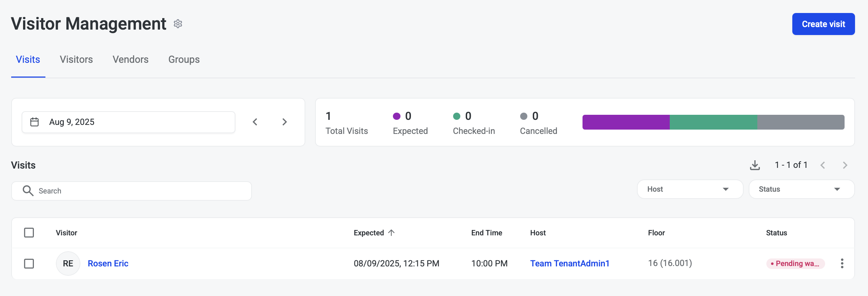Click the Create visit button

[823, 24]
